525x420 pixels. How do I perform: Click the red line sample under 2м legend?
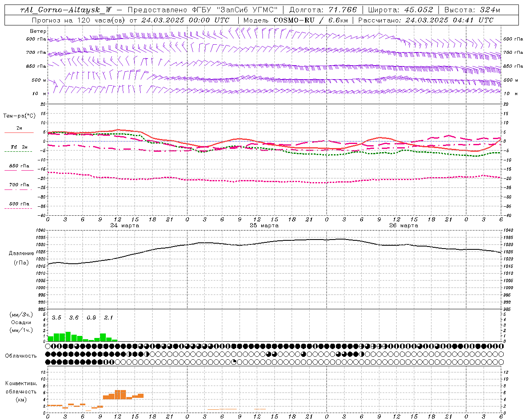[19, 133]
